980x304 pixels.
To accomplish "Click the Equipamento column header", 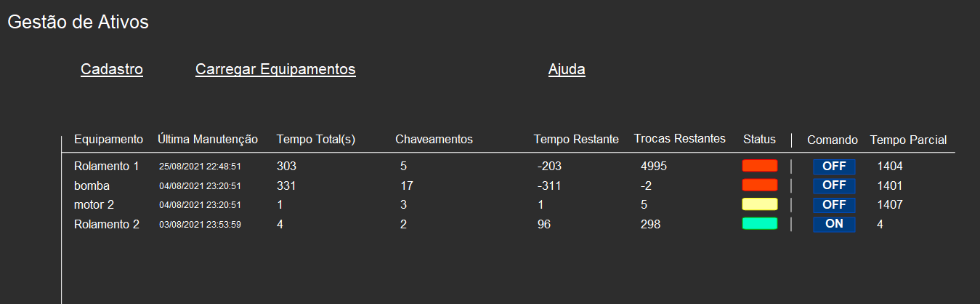I will [x=109, y=139].
